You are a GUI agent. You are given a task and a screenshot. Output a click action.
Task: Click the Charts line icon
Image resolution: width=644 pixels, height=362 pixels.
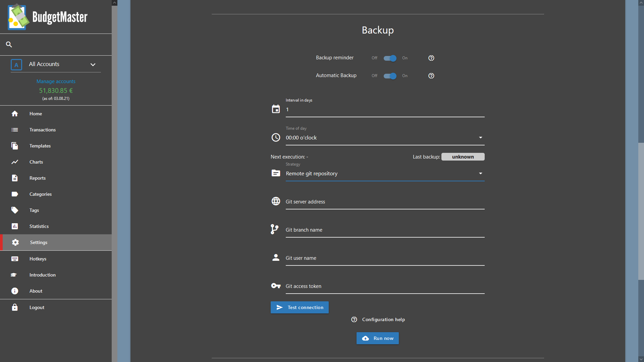tap(15, 162)
